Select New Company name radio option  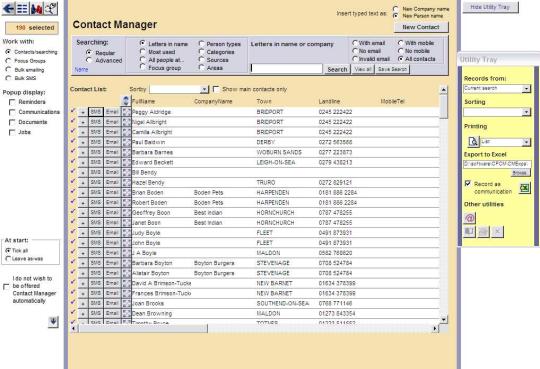pos(396,9)
